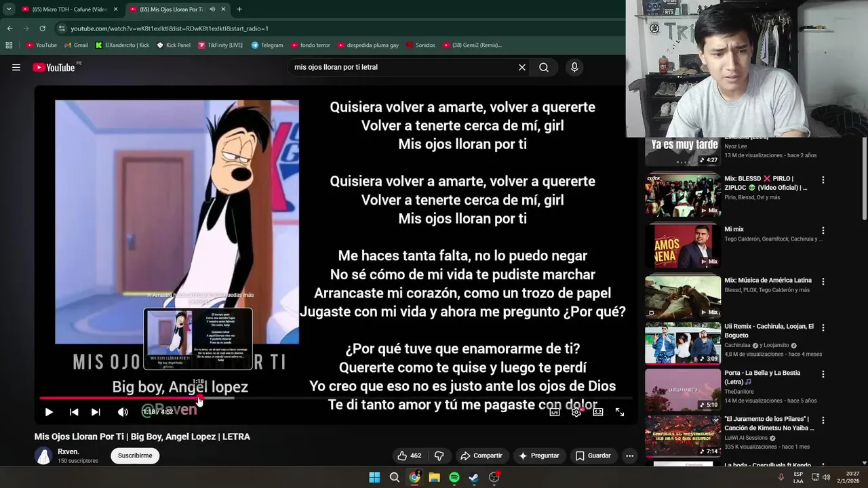This screenshot has width=868, height=488.
Task: Go back in browser history
Action: pyautogui.click(x=9, y=28)
